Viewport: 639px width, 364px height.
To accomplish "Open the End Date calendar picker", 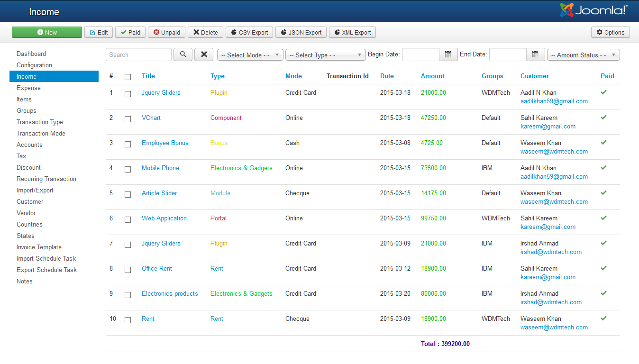I will click(535, 55).
